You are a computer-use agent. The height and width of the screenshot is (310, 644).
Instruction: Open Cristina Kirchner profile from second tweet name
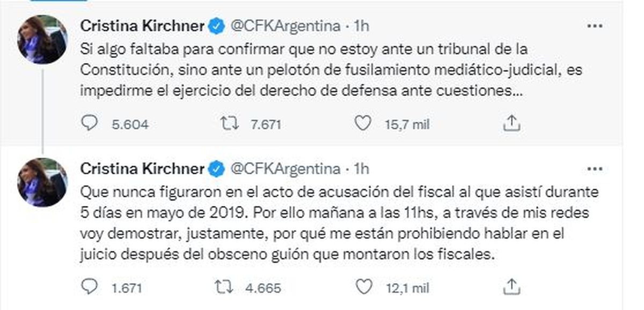142,169
